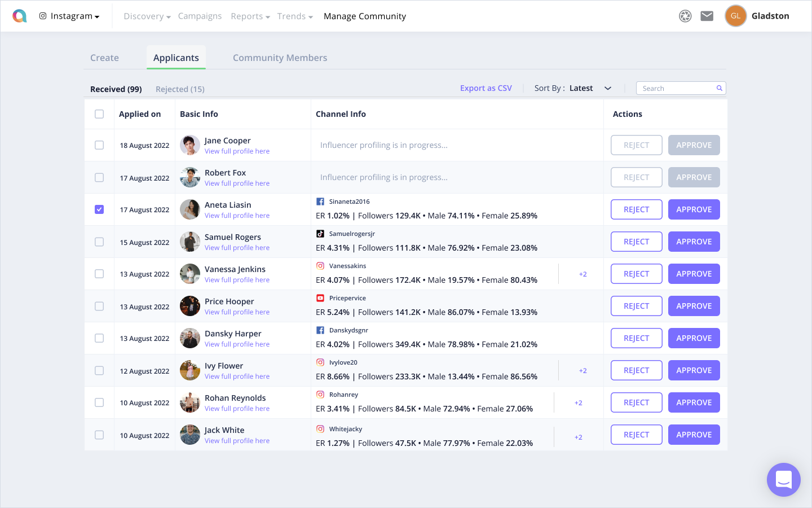Expand Vanessa Jenkins' +2 more channels

pyautogui.click(x=583, y=274)
